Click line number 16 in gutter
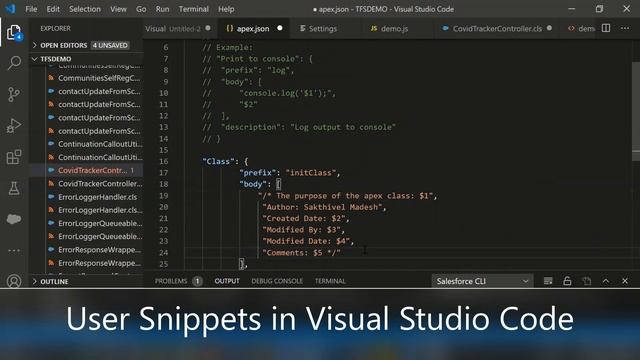 pos(164,162)
